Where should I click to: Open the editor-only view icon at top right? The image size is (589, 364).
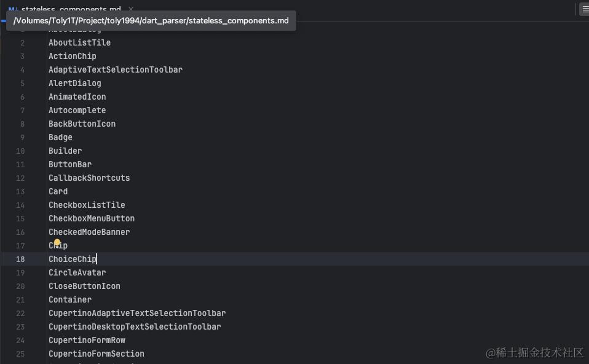585,10
